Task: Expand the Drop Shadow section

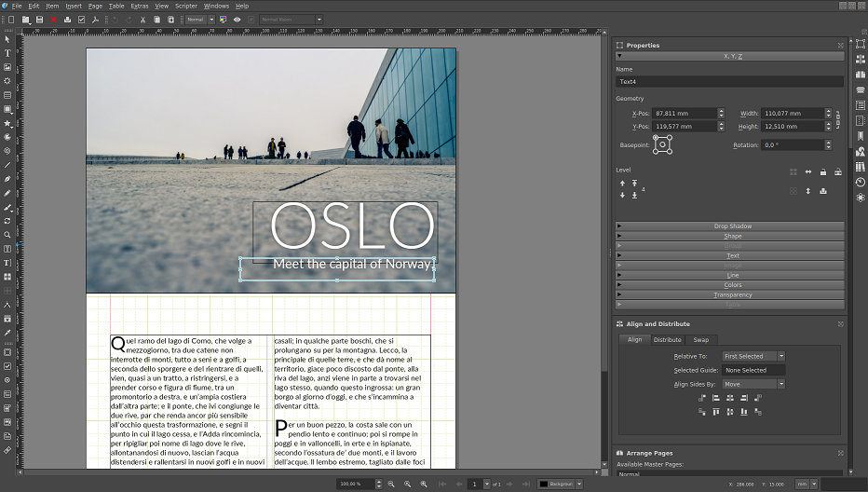Action: (732, 226)
